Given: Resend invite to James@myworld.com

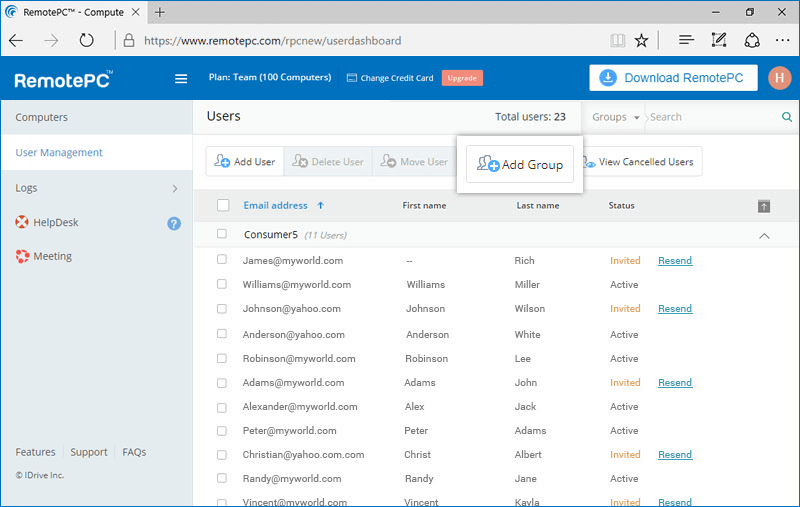Looking at the screenshot, I should [x=674, y=261].
